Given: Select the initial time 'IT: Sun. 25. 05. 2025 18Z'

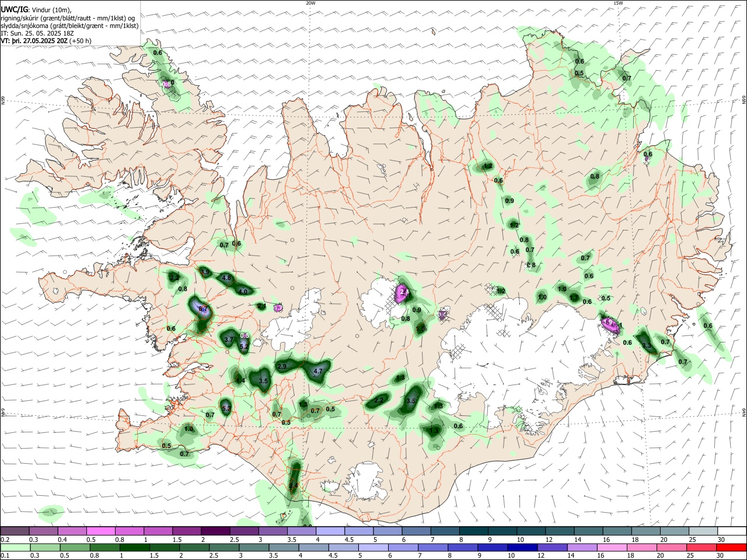Looking at the screenshot, I should (x=37, y=33).
